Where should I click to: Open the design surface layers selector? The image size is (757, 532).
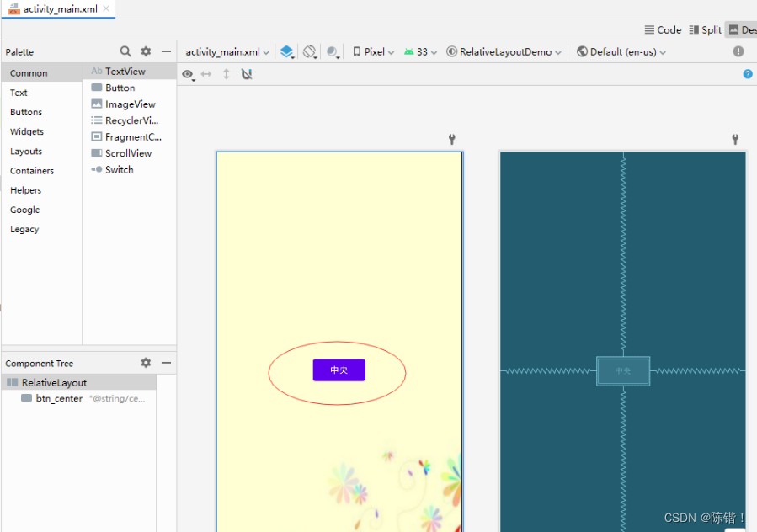click(287, 51)
